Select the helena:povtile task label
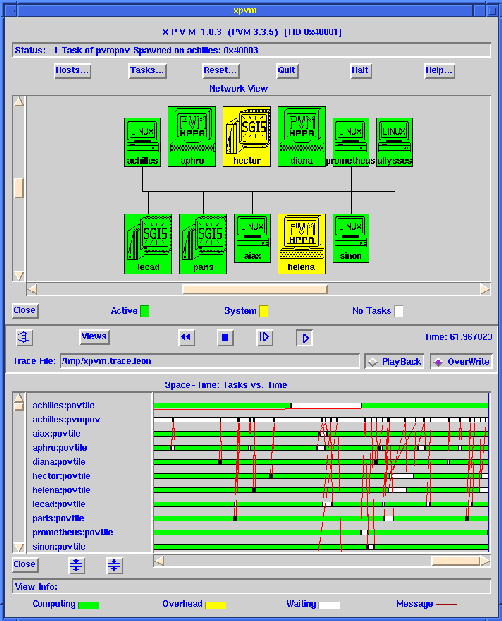Image resolution: width=502 pixels, height=621 pixels. pyautogui.click(x=61, y=490)
